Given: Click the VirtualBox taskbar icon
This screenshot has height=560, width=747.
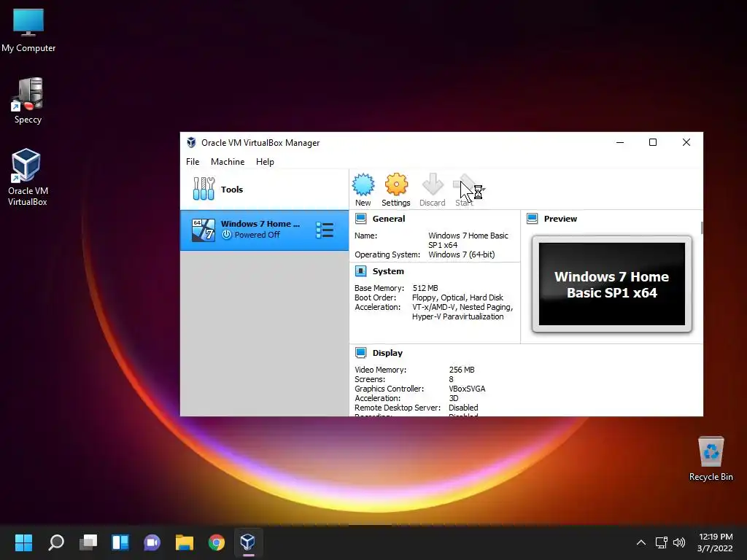Looking at the screenshot, I should click(x=248, y=542).
